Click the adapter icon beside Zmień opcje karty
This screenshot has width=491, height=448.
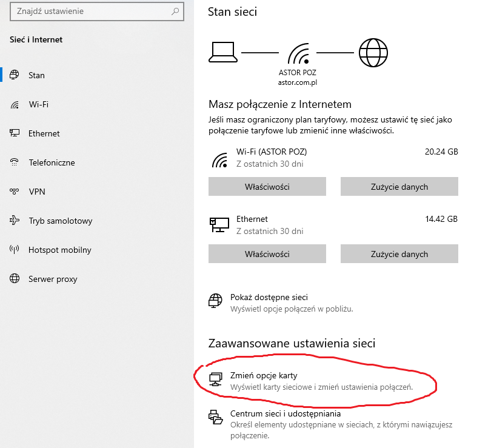point(216,379)
